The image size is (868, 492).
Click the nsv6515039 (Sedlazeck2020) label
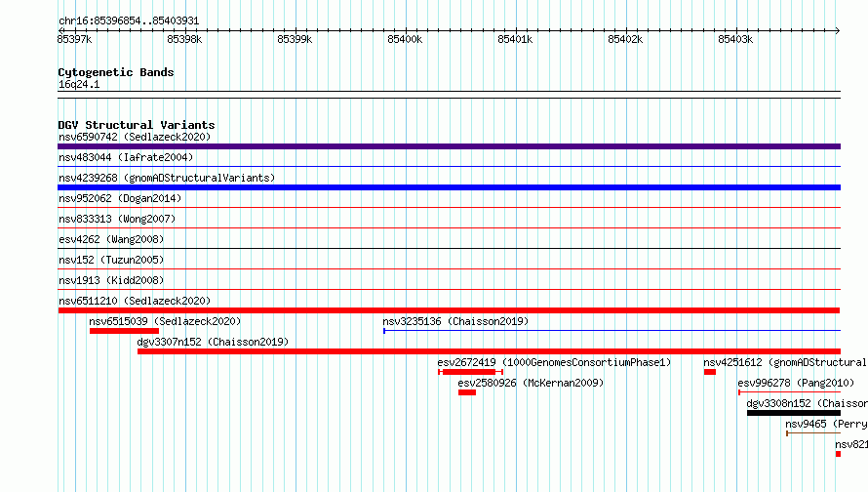tap(165, 321)
